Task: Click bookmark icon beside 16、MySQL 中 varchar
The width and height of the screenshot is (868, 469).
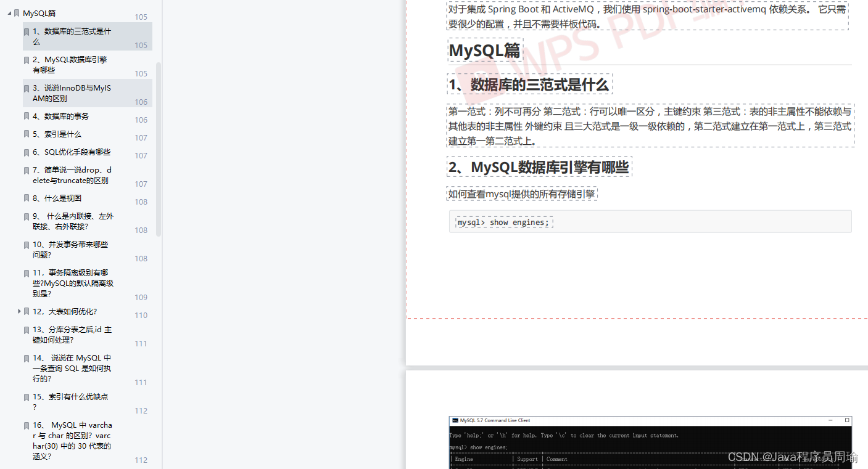Action: coord(27,425)
